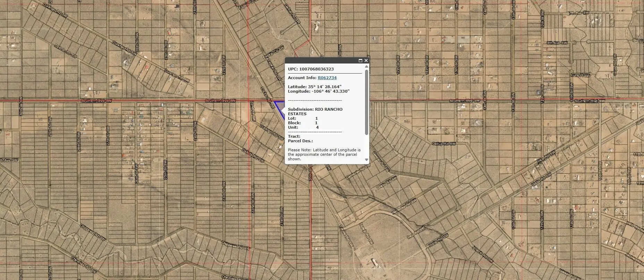The width and height of the screenshot is (644, 280).
Task: Click the Latitude value in popup
Action: pos(324,87)
